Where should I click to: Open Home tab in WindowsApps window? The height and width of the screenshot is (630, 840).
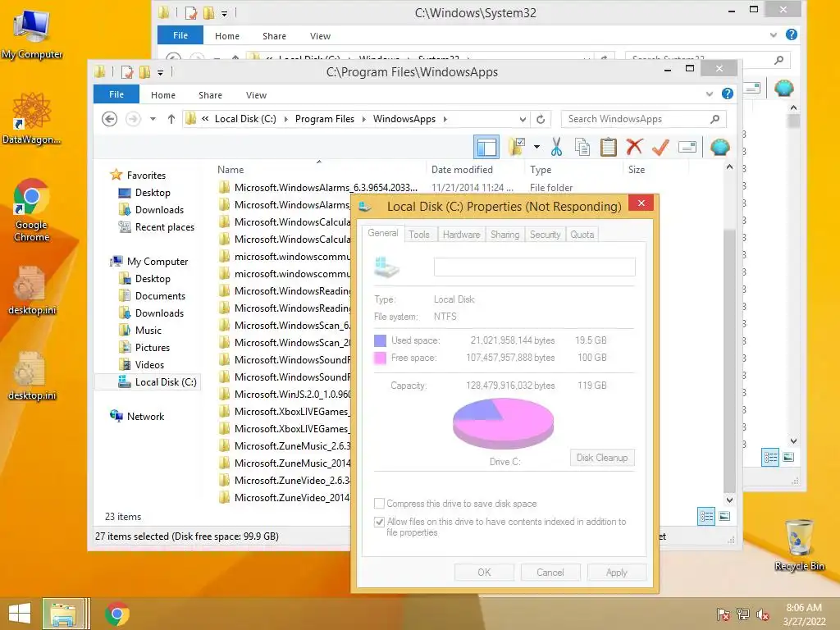pyautogui.click(x=163, y=95)
